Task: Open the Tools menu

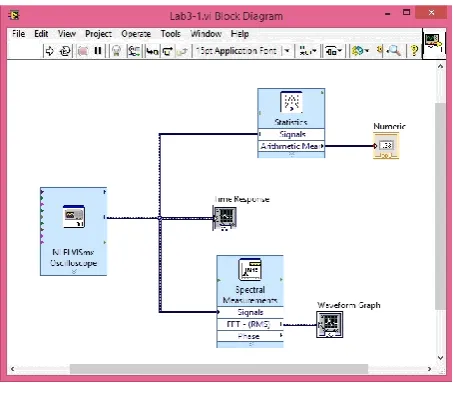Action: (170, 34)
